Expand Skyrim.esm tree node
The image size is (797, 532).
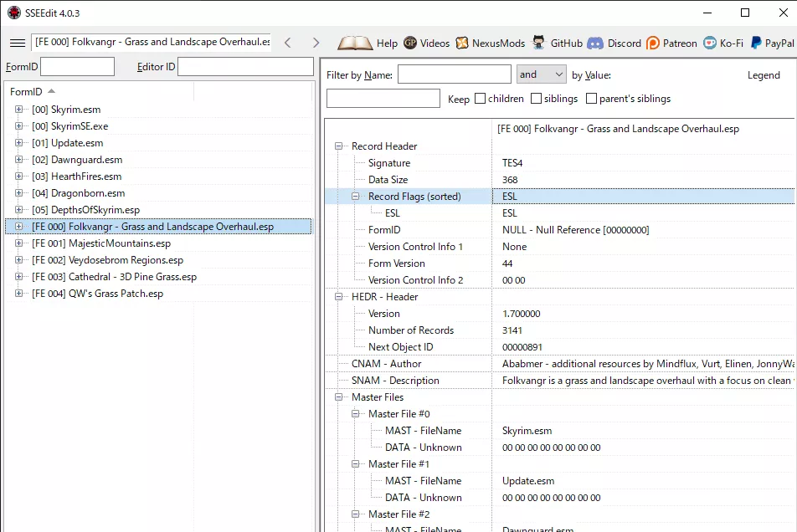(x=18, y=109)
